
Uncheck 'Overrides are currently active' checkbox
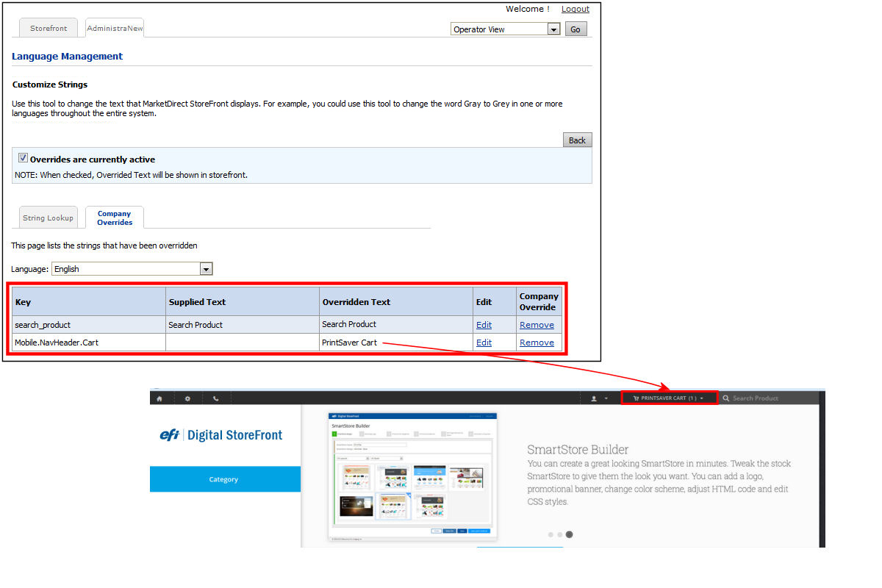tap(23, 158)
